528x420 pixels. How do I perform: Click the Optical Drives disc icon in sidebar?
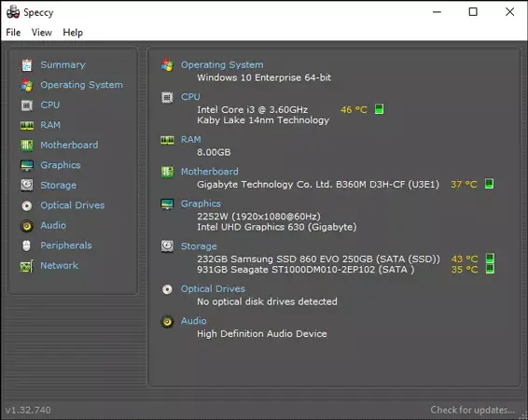point(27,205)
